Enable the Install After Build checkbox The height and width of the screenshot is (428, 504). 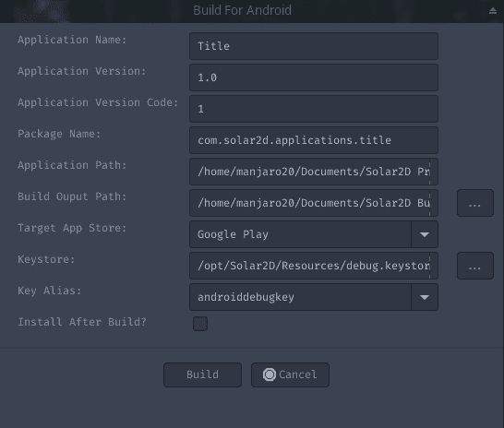click(200, 324)
